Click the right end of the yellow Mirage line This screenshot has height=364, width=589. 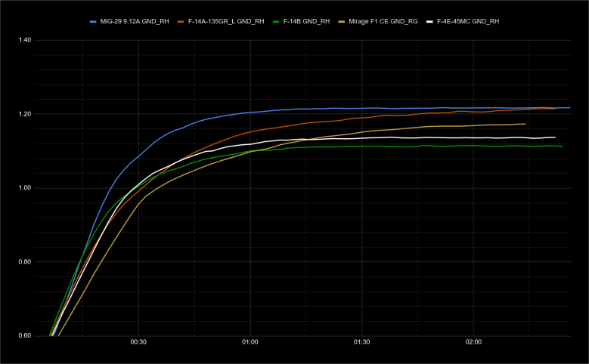pyautogui.click(x=524, y=124)
